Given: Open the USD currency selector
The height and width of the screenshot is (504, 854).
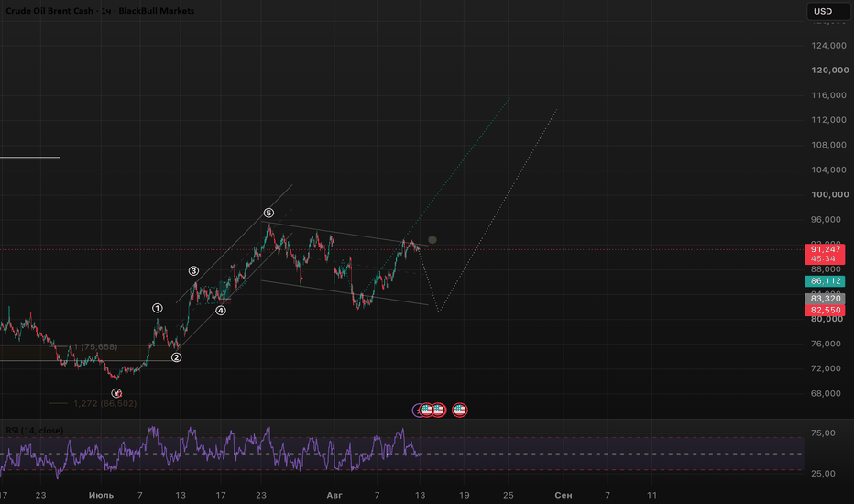Looking at the screenshot, I should [x=827, y=11].
